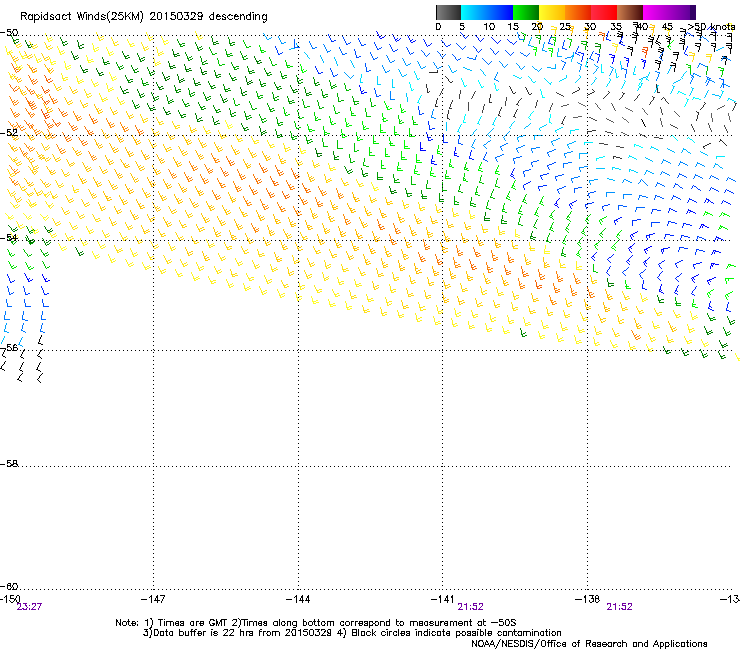Click the legend label '5' under color bar
740x650 pixels.
[x=462, y=27]
